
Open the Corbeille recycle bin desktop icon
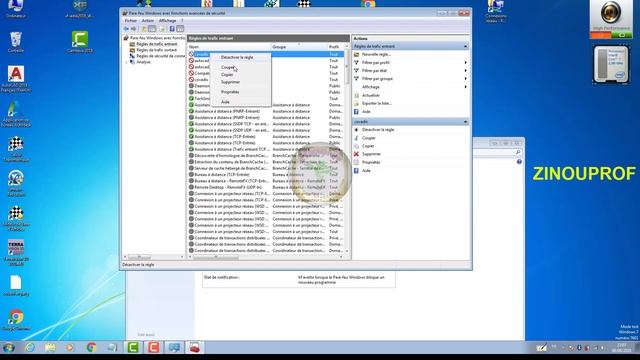[x=16, y=42]
